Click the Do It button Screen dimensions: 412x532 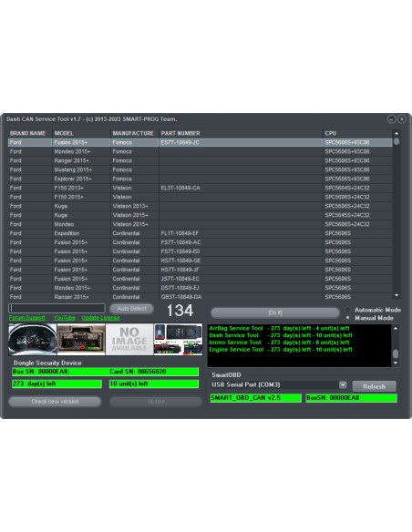click(275, 312)
